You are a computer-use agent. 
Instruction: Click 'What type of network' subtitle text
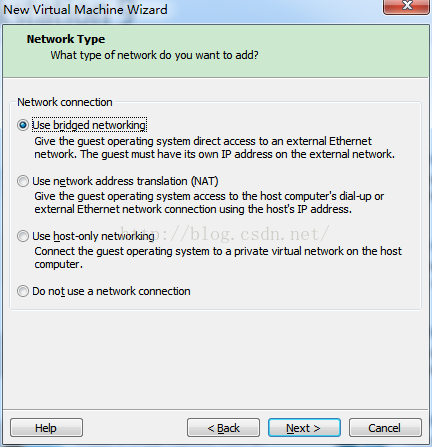[x=154, y=55]
